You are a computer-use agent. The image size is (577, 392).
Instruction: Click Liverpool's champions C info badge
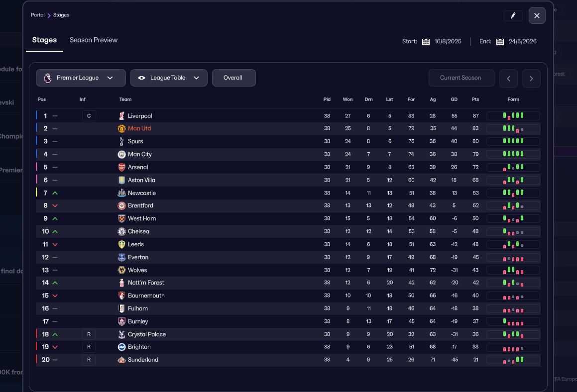coord(89,116)
